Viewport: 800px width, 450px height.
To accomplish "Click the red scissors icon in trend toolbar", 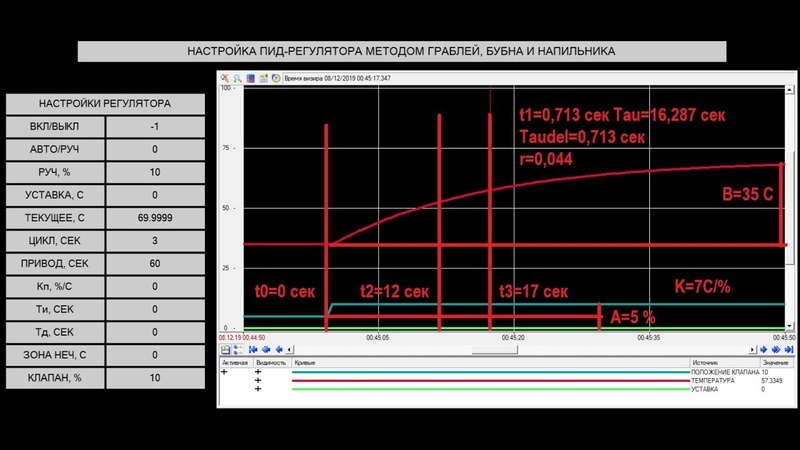I will pos(224,78).
